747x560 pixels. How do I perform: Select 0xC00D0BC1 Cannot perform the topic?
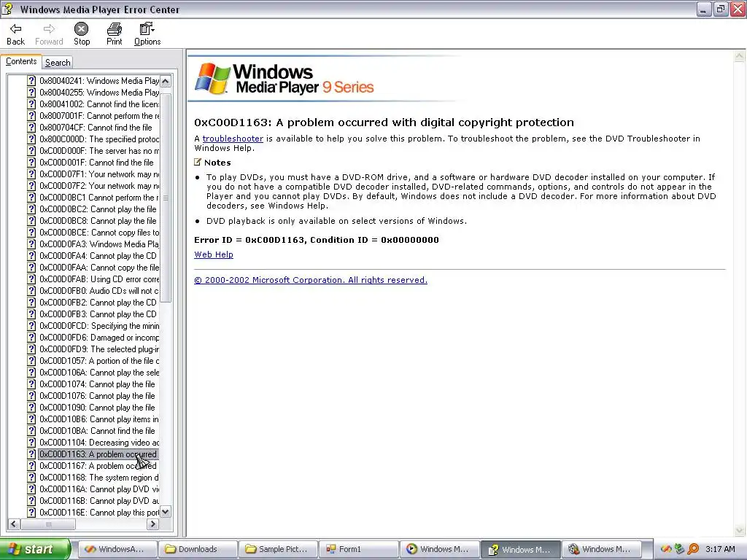point(99,198)
